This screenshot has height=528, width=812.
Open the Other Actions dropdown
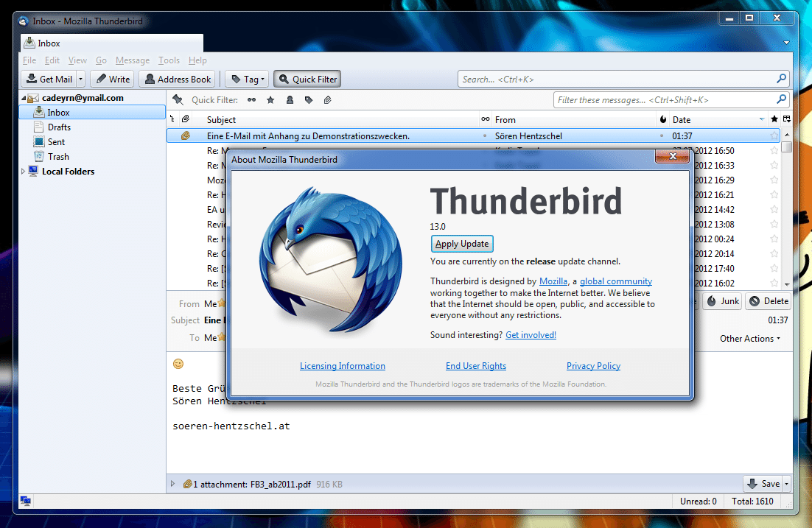[x=750, y=339]
